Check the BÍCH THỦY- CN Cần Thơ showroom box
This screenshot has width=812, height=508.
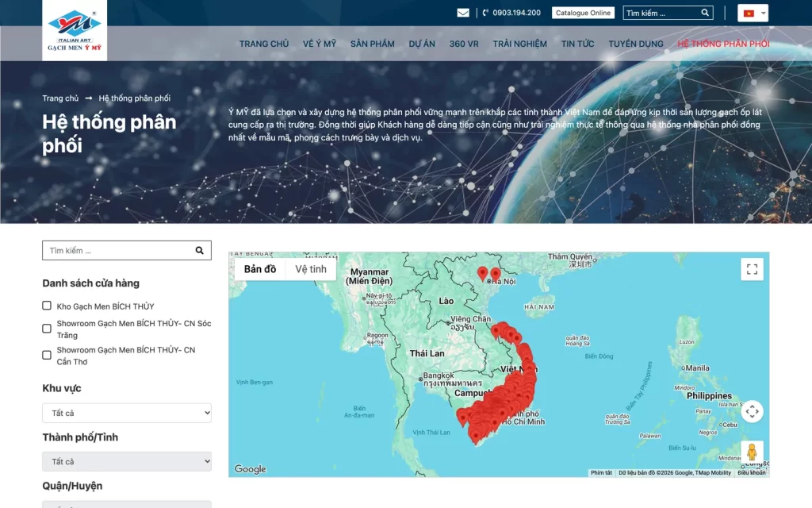pyautogui.click(x=47, y=355)
